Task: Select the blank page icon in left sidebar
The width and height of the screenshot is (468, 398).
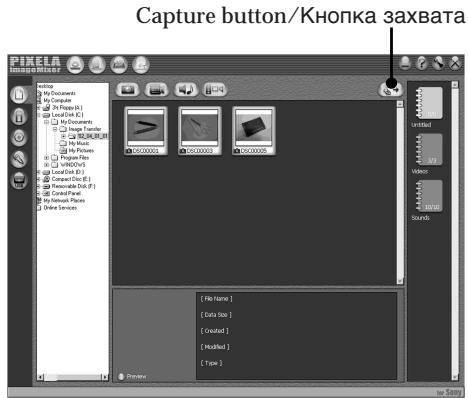Action: coord(19,95)
